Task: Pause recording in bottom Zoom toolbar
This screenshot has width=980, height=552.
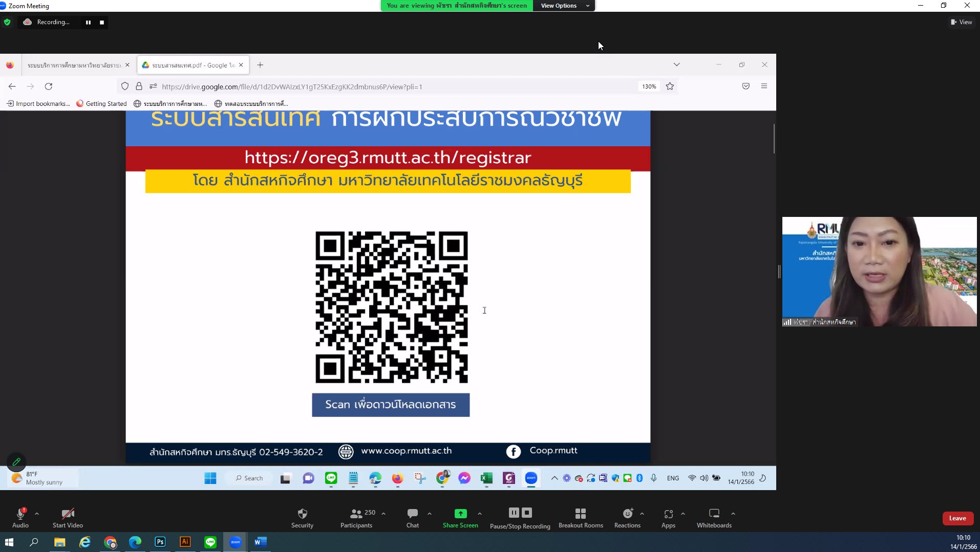Action: [x=514, y=513]
